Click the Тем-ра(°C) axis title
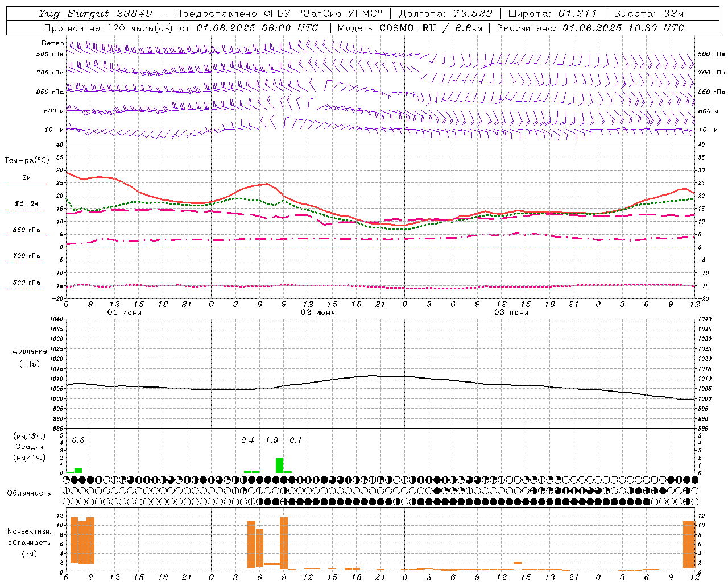 coord(27,161)
